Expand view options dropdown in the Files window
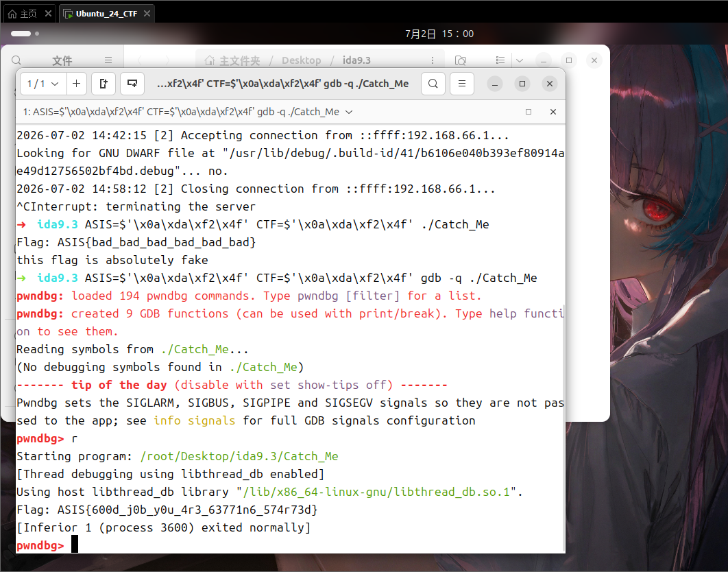The width and height of the screenshot is (728, 572). point(520,60)
